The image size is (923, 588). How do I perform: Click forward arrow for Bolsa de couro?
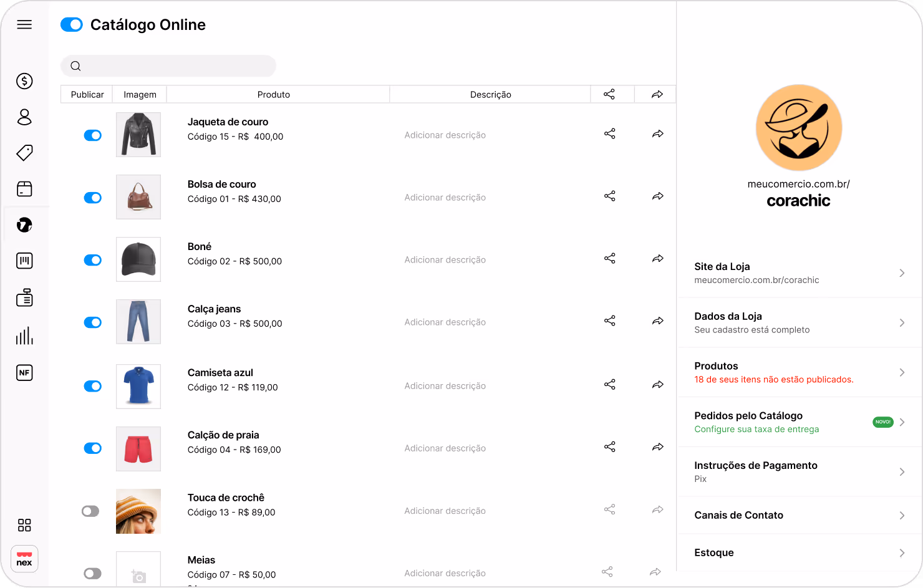click(657, 196)
